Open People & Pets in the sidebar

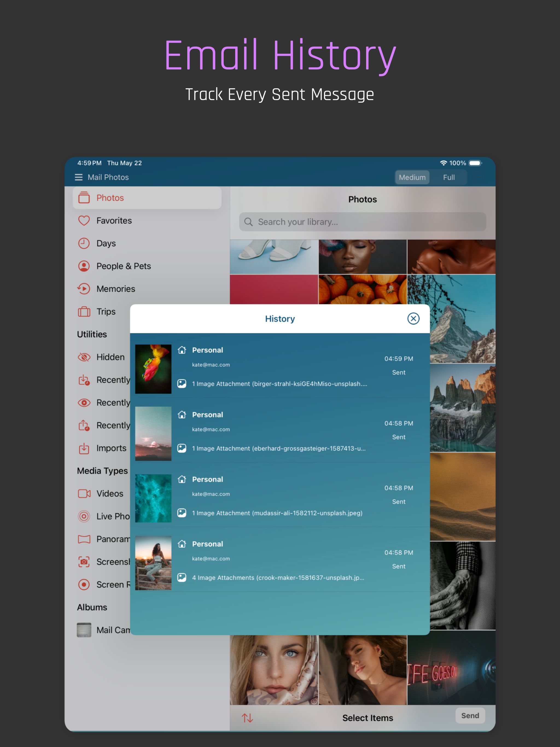(147, 266)
